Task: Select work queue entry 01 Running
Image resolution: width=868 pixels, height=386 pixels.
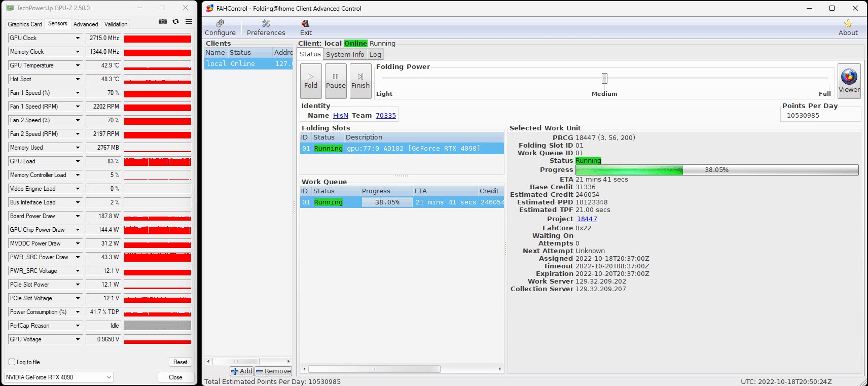Action: click(402, 202)
